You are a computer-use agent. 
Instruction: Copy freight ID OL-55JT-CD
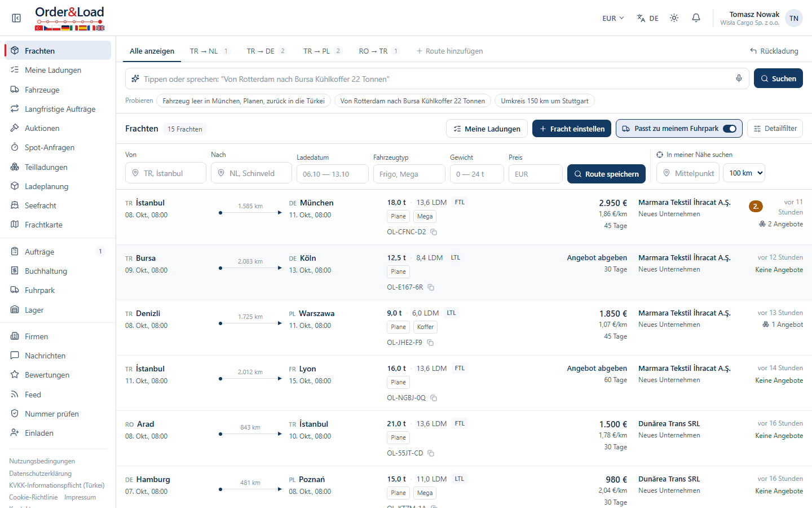[431, 453]
